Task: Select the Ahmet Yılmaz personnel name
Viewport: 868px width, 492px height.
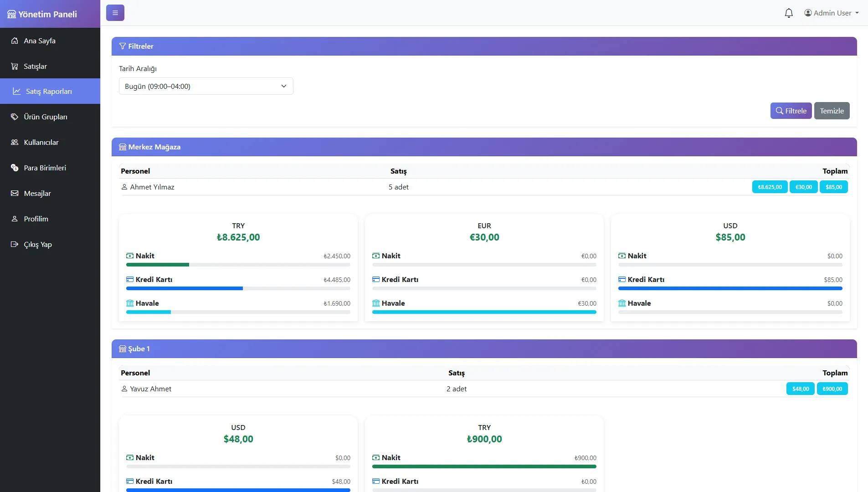Action: pyautogui.click(x=152, y=187)
